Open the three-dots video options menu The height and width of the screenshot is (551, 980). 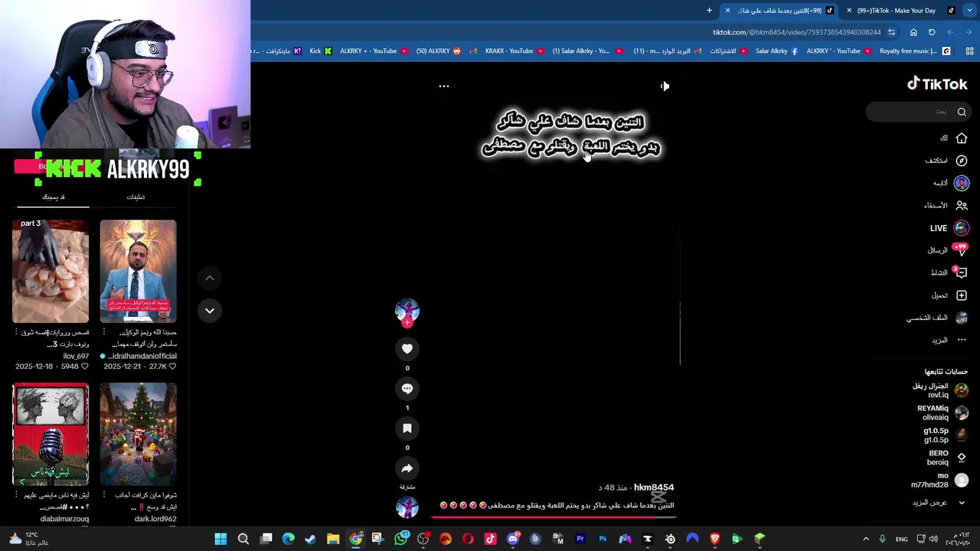click(443, 86)
